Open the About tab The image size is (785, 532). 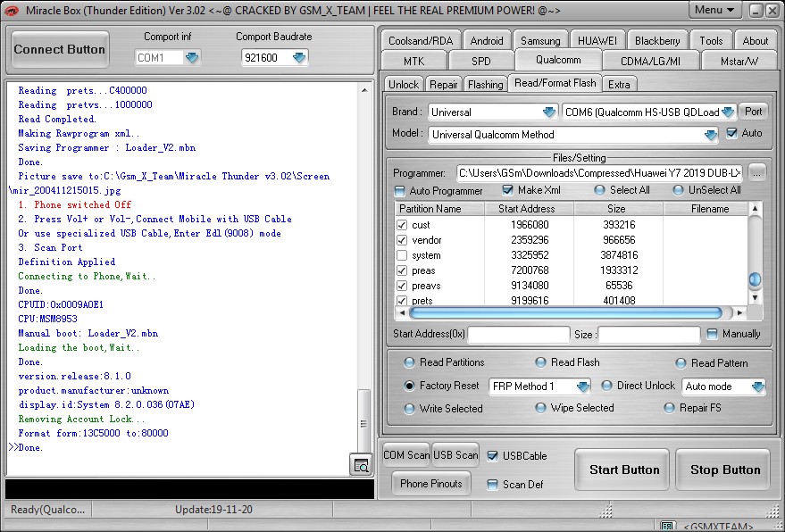(755, 40)
